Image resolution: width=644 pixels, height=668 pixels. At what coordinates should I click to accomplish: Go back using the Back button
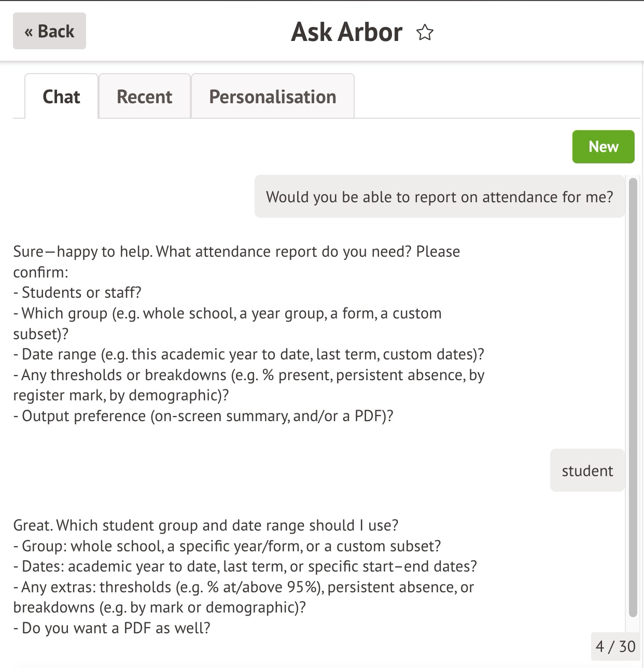[49, 31]
